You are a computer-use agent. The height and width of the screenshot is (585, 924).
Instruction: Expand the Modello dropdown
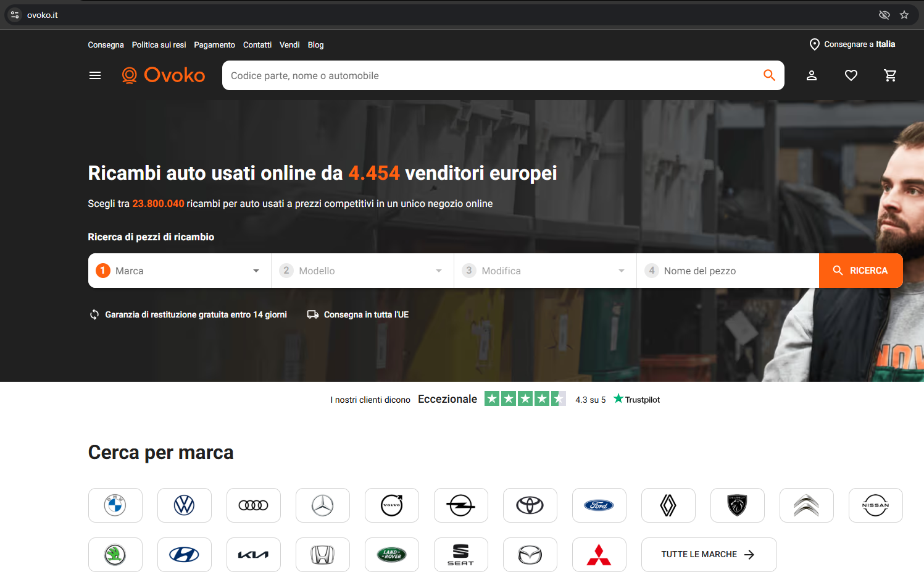[x=363, y=271]
